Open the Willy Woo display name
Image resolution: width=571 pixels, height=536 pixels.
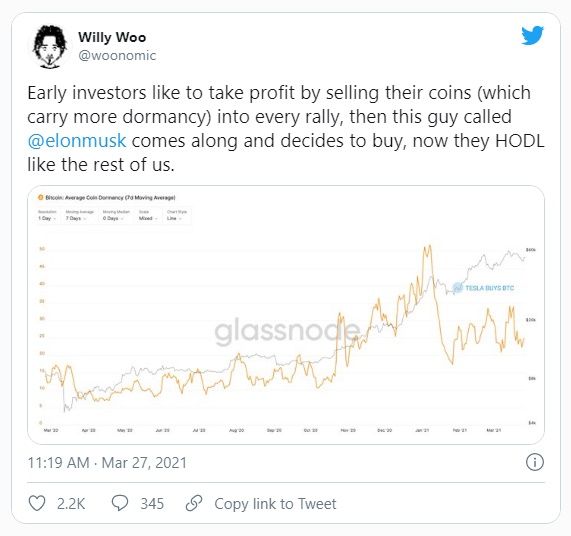coord(112,37)
